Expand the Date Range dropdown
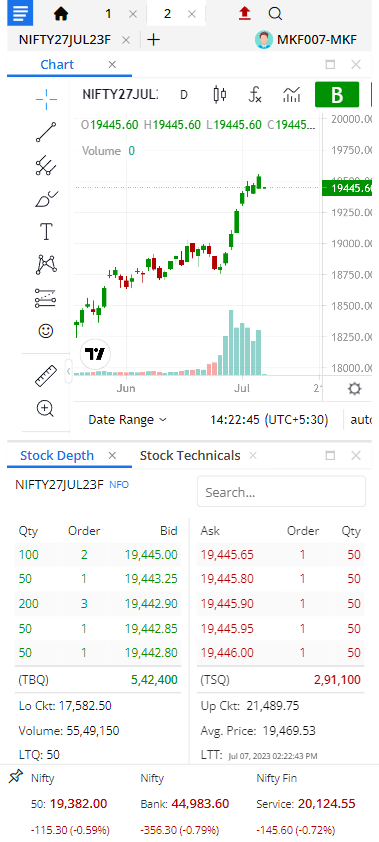379x842 pixels. click(127, 419)
